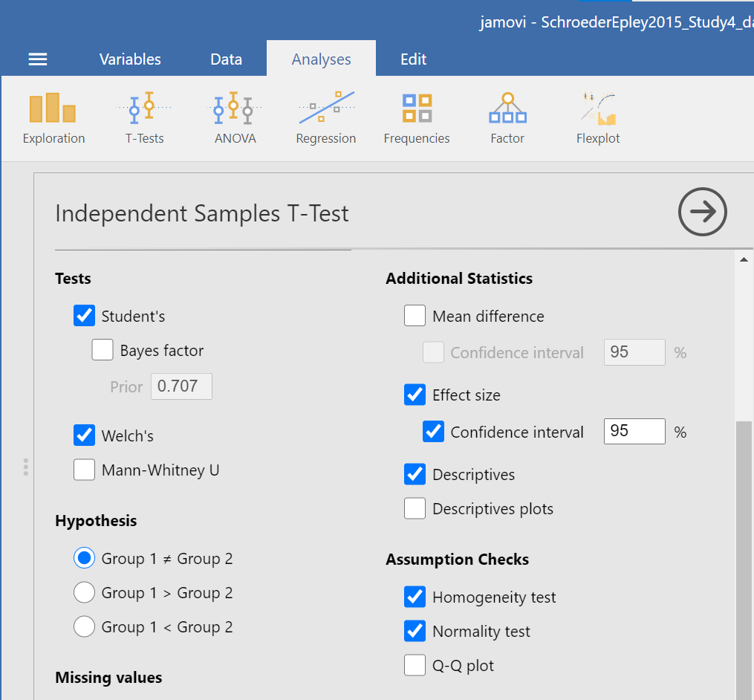Open the Frequencies analysis menu
The height and width of the screenshot is (700, 754).
pyautogui.click(x=417, y=118)
